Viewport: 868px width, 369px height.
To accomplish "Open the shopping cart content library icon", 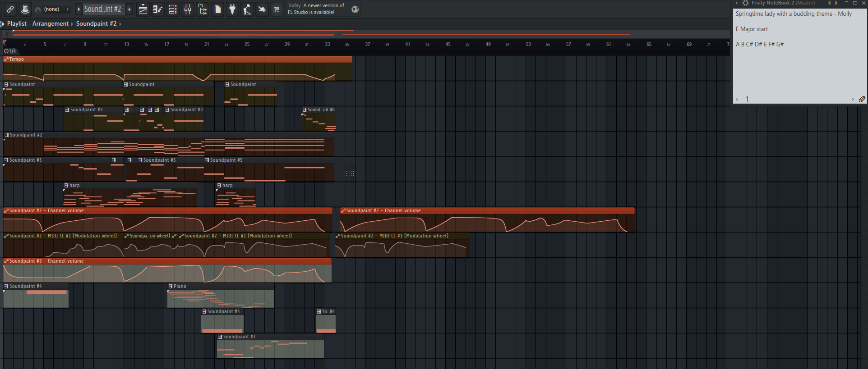I will pyautogui.click(x=277, y=9).
